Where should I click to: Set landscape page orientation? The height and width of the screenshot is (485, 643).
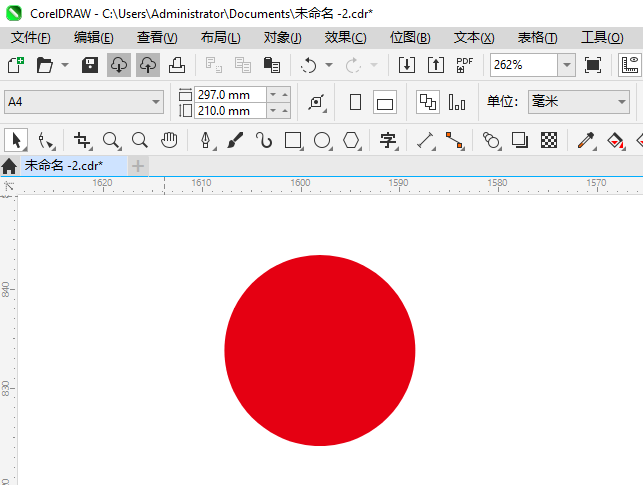(x=385, y=102)
